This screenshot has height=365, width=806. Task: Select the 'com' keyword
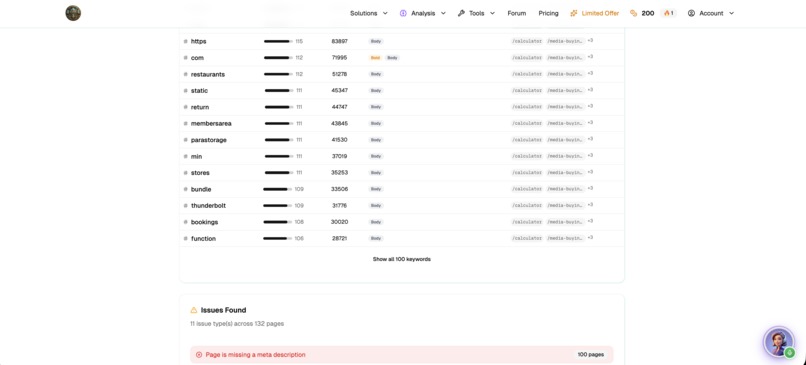[197, 58]
